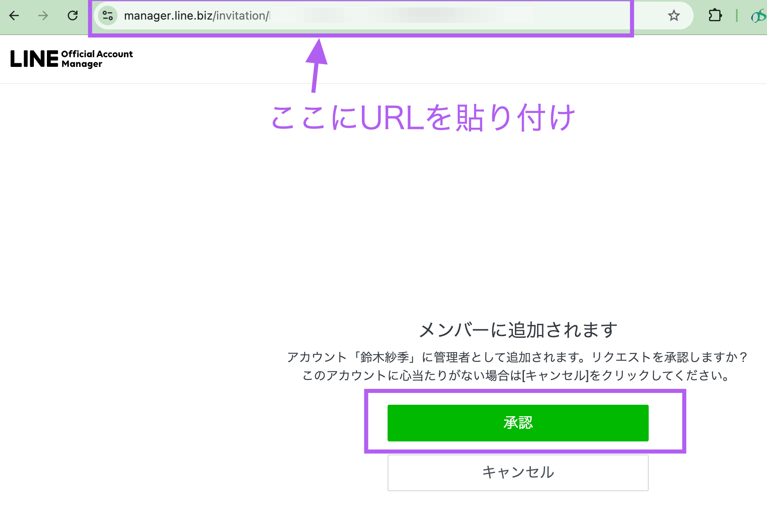Go back with the browser back arrow
Image resolution: width=767 pixels, height=532 pixels.
(14, 16)
